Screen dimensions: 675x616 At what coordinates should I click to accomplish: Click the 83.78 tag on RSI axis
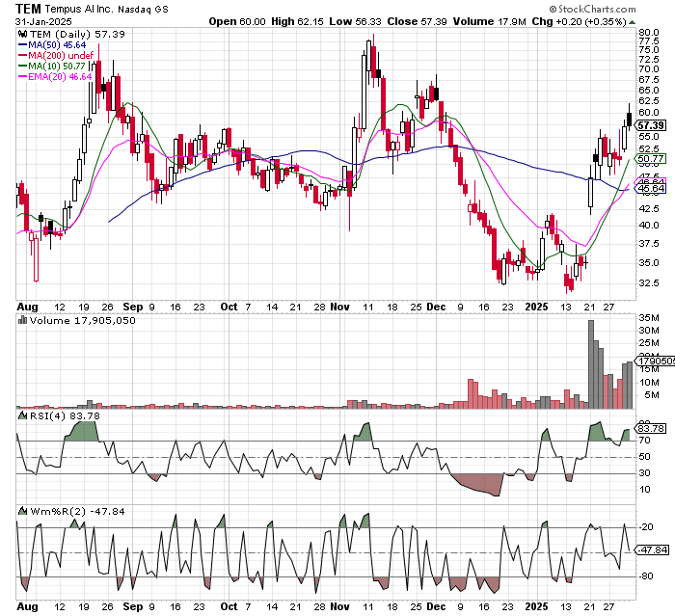click(651, 429)
